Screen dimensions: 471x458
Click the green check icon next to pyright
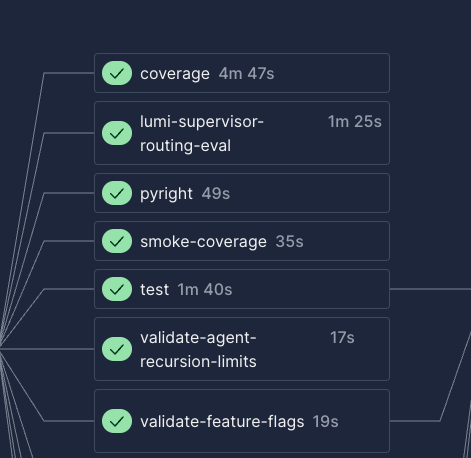coord(117,193)
